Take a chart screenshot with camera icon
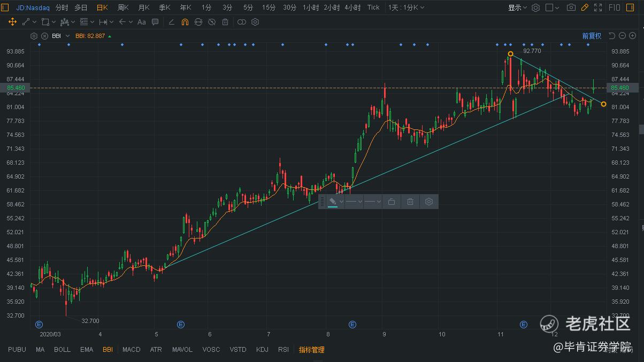The image size is (644, 362). click(x=571, y=7)
